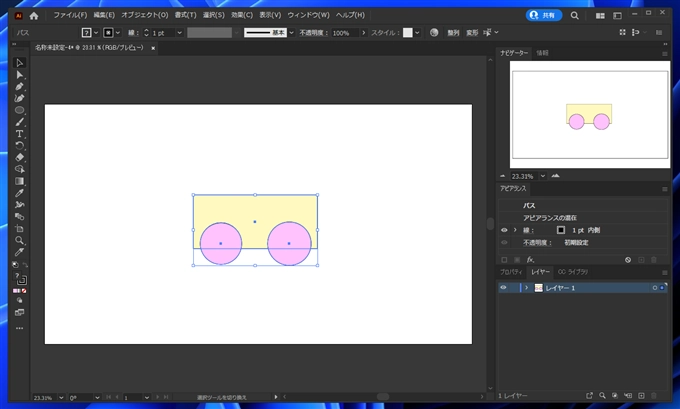Click the Recolor Artwork wheel icon
This screenshot has width=680, height=409.
[434, 33]
